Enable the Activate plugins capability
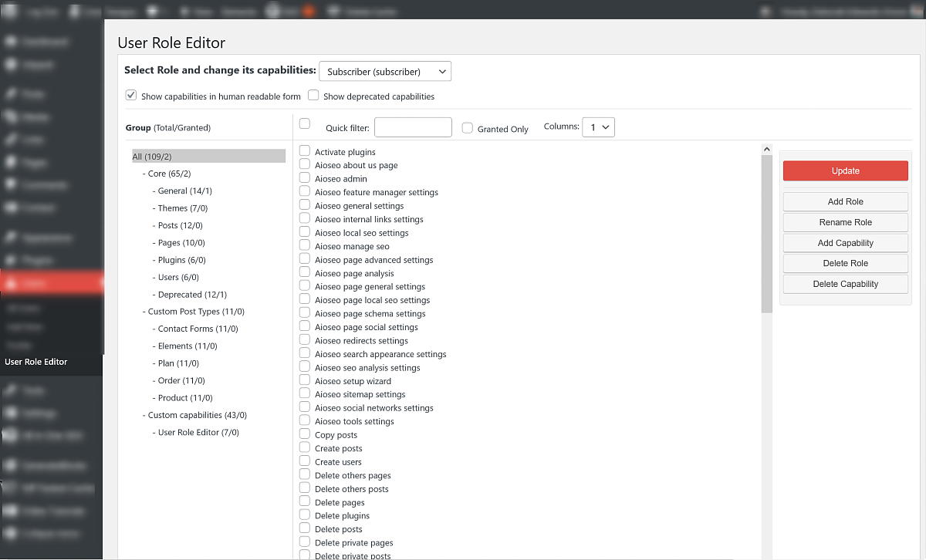This screenshot has height=560, width=926. (305, 152)
